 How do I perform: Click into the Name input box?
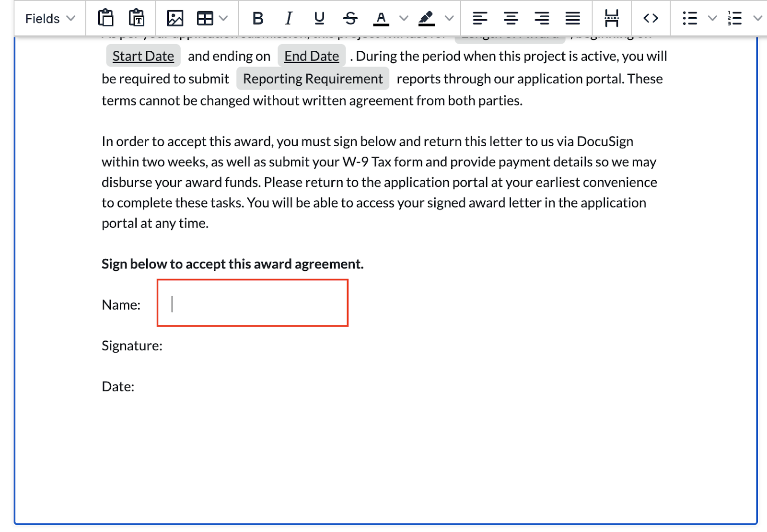pyautogui.click(x=253, y=303)
